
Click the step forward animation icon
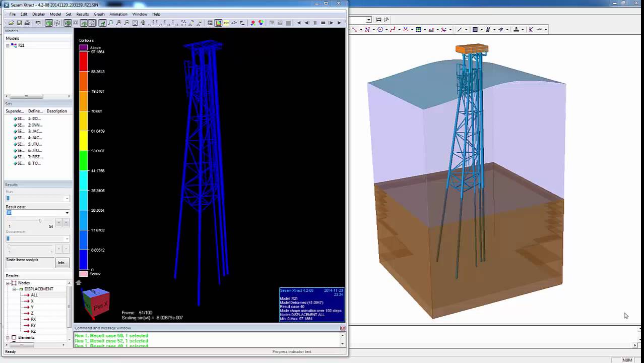coord(331,23)
